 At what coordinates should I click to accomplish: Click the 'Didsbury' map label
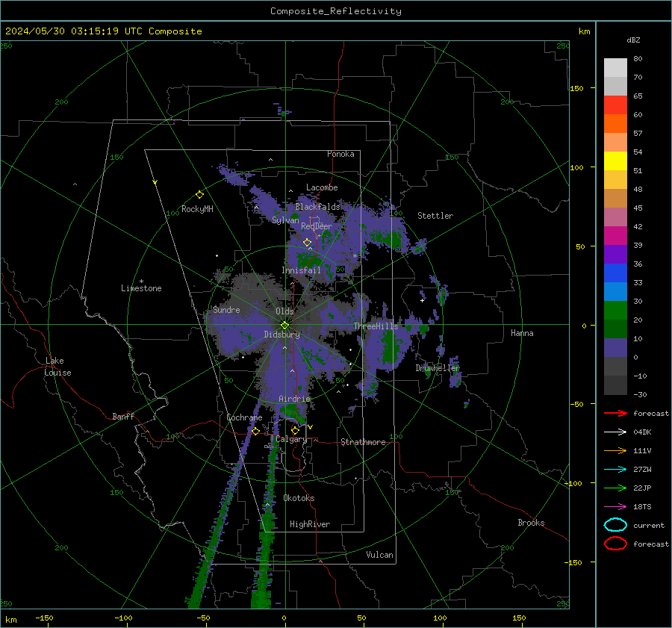click(x=281, y=335)
